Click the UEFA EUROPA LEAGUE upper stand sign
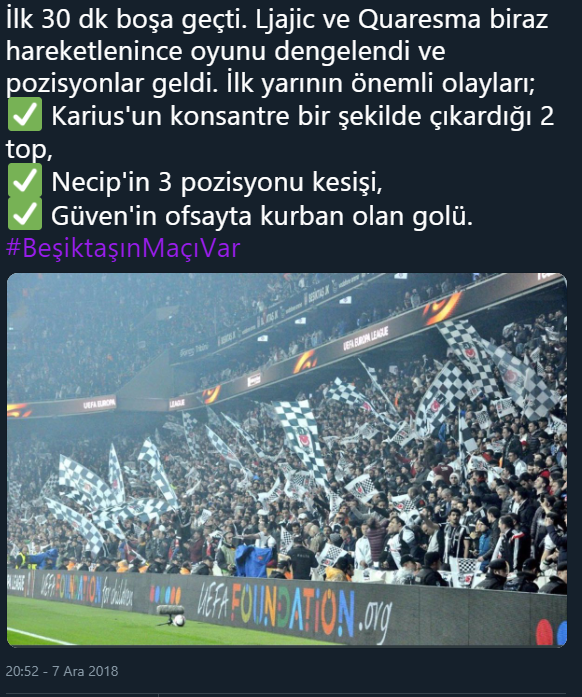 tap(365, 337)
